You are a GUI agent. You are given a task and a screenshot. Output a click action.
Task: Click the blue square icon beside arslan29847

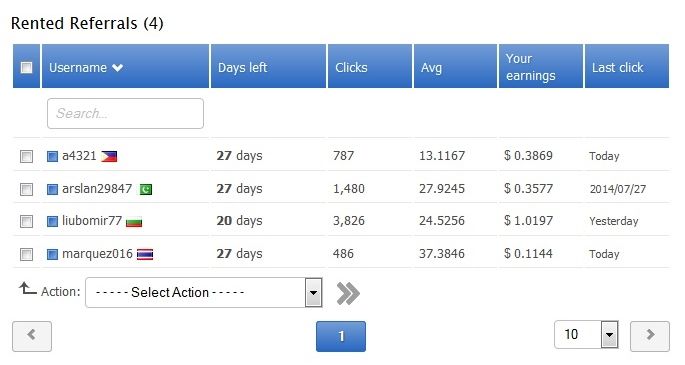point(52,189)
